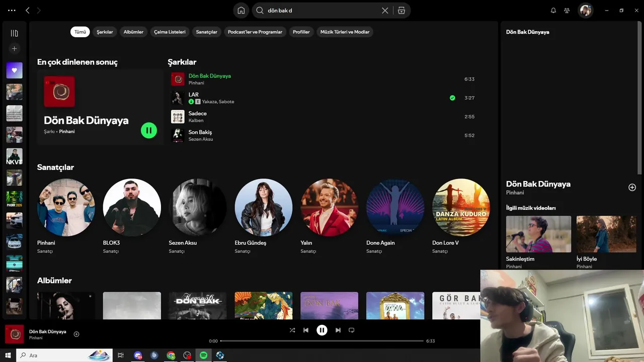Go to Spotify Home

(x=241, y=10)
